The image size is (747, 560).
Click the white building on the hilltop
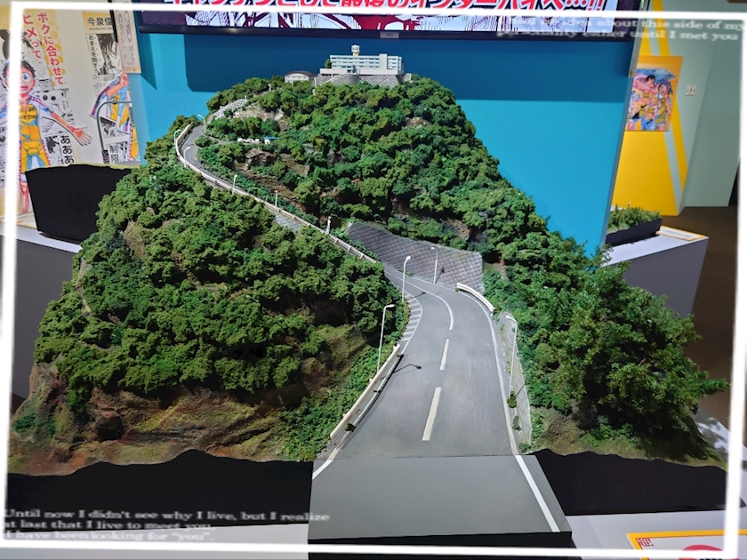[365, 63]
